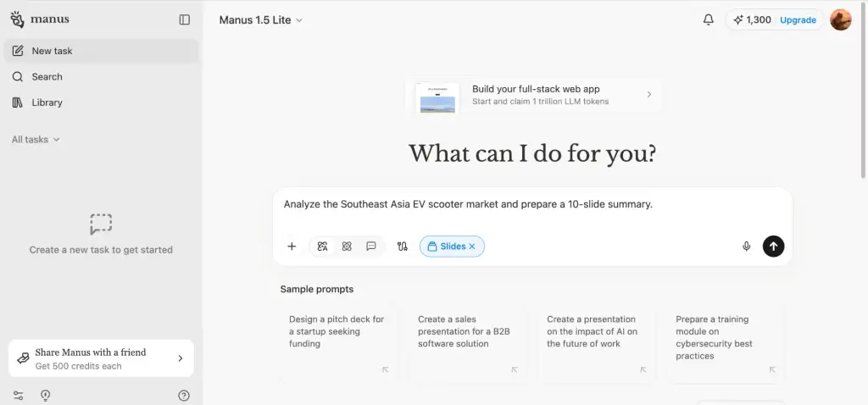The width and height of the screenshot is (868, 405).
Task: Open the New task item
Action: tap(101, 51)
